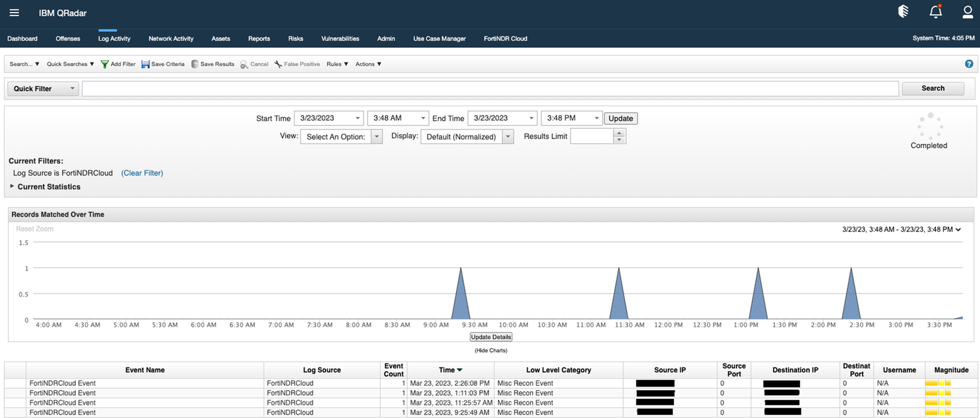Open the Search... dropdown menu
The height and width of the screenshot is (418, 980).
point(24,64)
